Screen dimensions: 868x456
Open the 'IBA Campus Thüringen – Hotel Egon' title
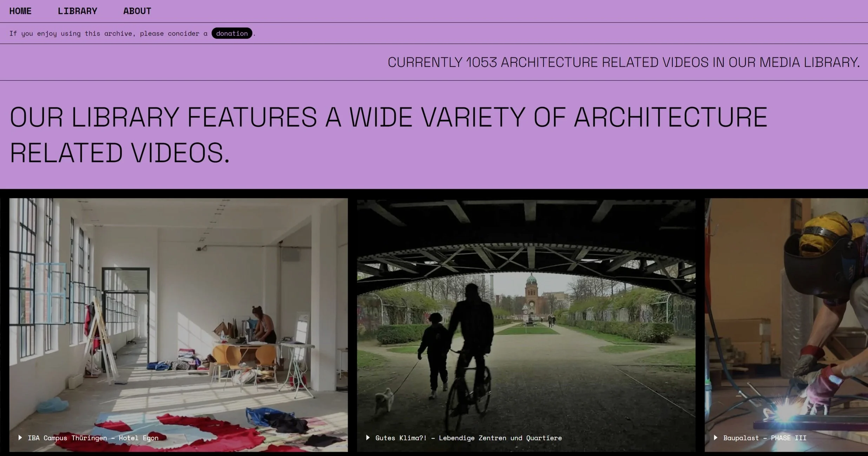pos(93,438)
